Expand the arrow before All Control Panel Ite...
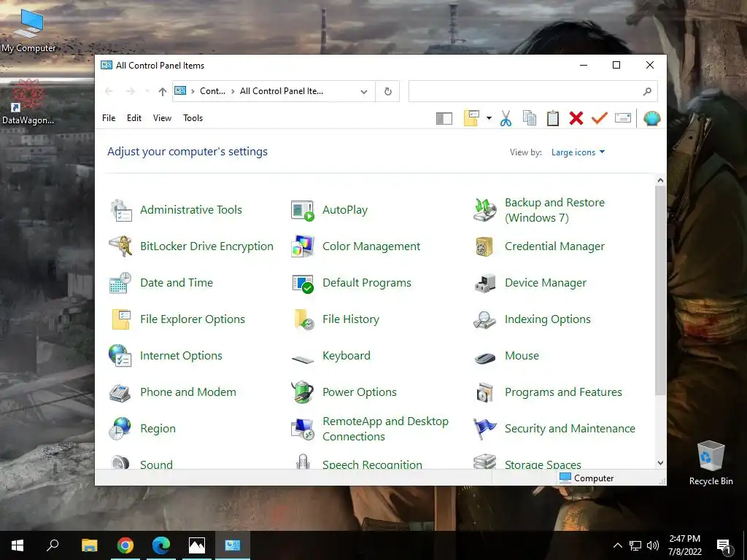Viewport: 747px width, 560px height. pyautogui.click(x=233, y=91)
